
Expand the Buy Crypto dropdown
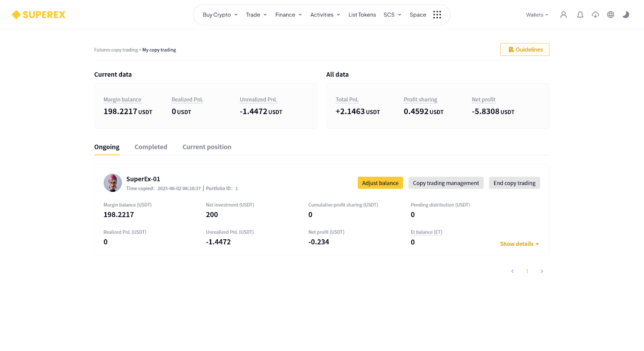point(220,15)
